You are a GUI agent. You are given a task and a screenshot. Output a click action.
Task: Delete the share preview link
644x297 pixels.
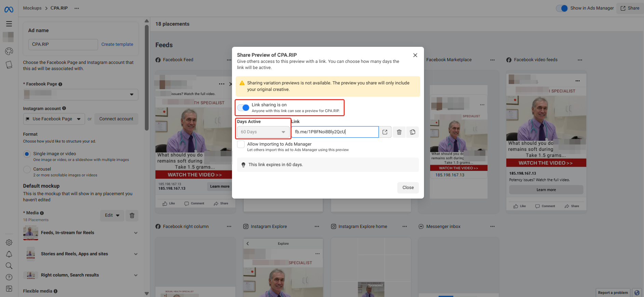[399, 132]
